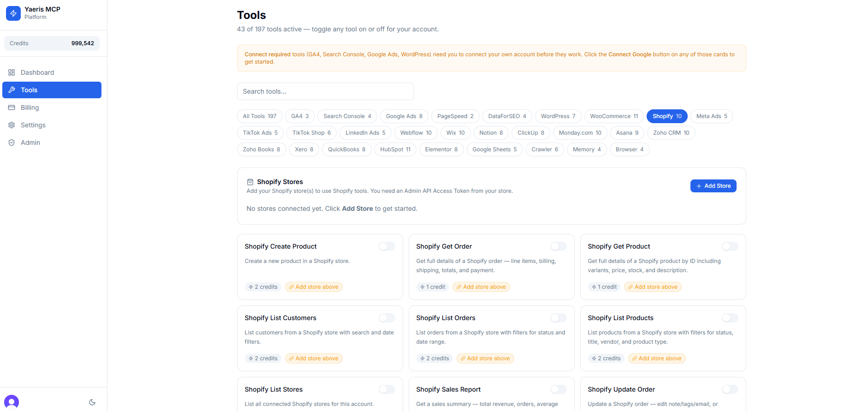
Task: Click Add store above on Create Product card
Action: [314, 287]
